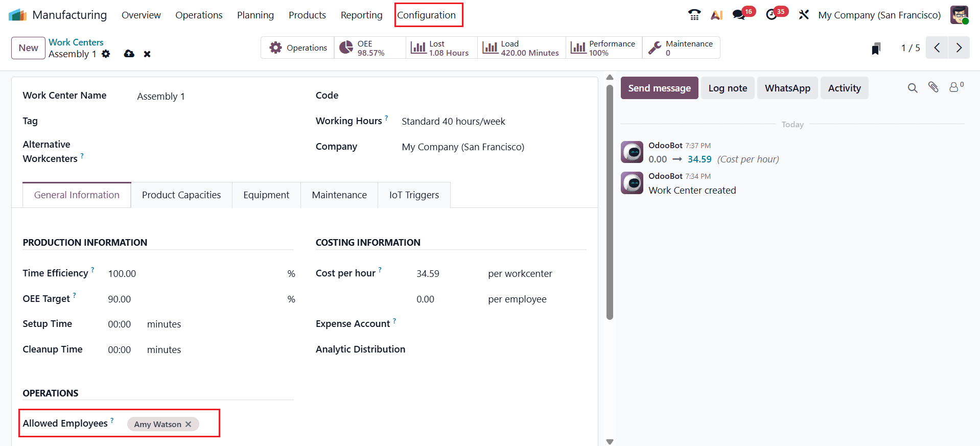Open the user avatar menu

point(959,15)
